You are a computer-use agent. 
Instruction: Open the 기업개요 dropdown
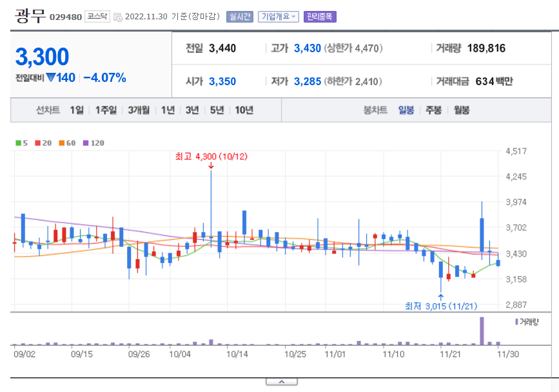tap(279, 17)
